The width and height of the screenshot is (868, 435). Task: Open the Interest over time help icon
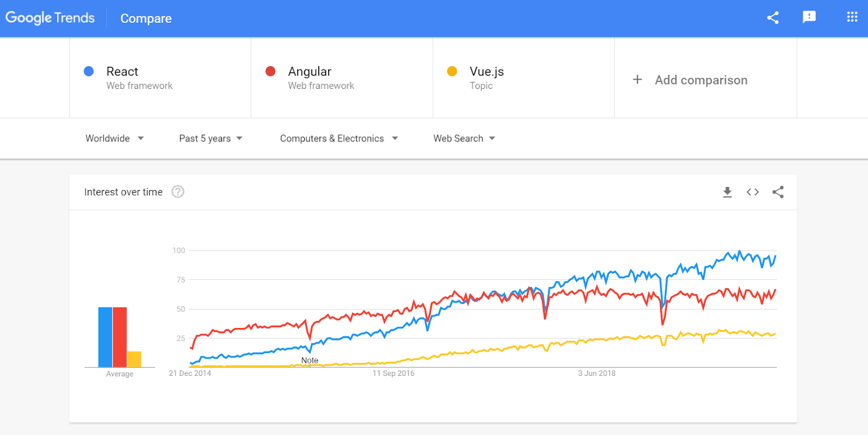point(178,191)
